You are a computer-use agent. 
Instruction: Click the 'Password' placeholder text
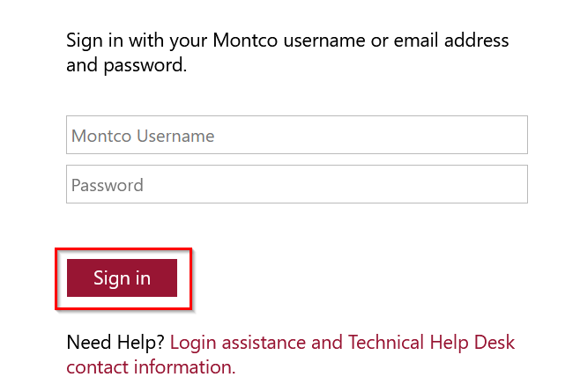click(108, 185)
